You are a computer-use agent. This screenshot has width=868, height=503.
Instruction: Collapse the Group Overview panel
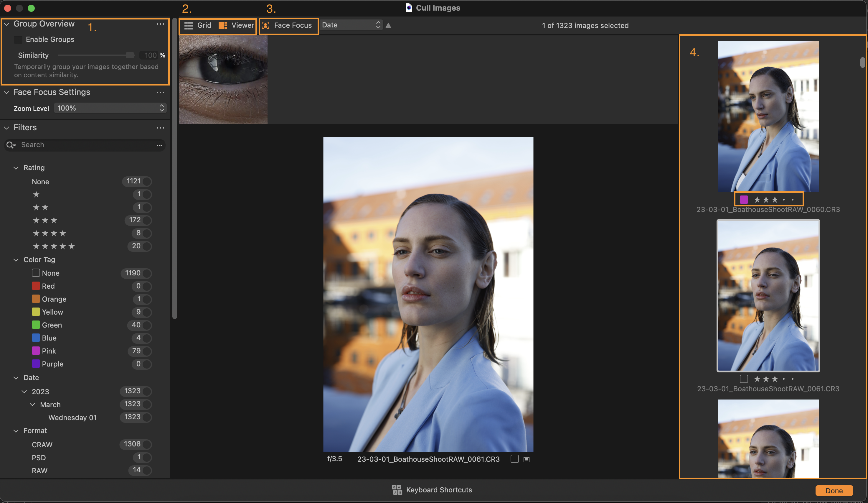pos(6,24)
